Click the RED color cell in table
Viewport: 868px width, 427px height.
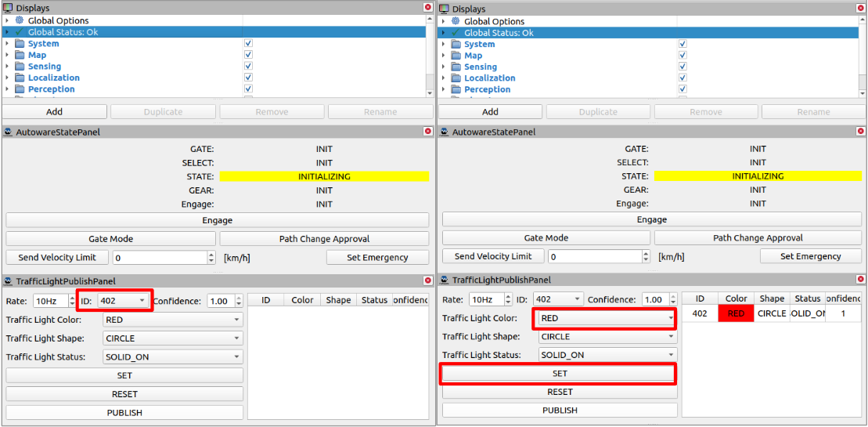click(736, 313)
